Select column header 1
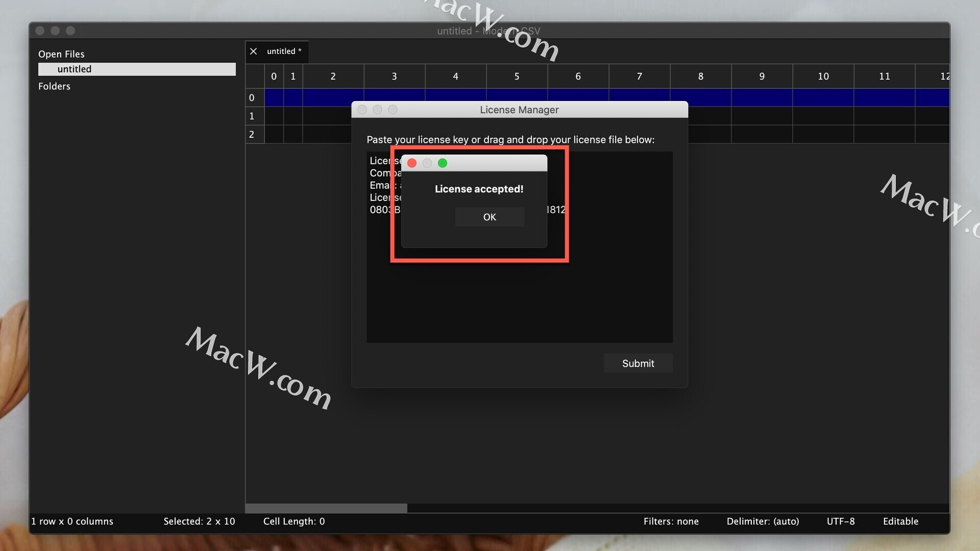Viewport: 980px width, 551px height. [x=293, y=76]
